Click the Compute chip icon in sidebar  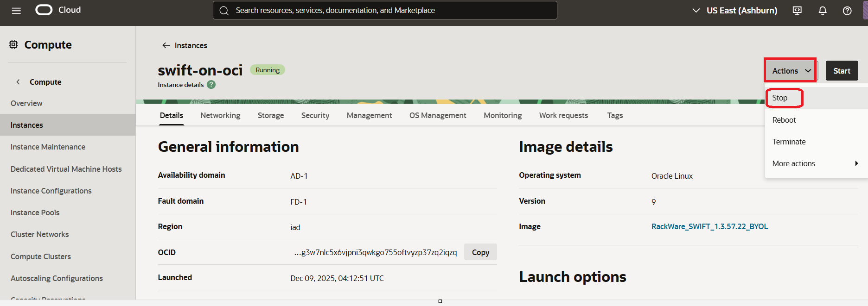[13, 44]
